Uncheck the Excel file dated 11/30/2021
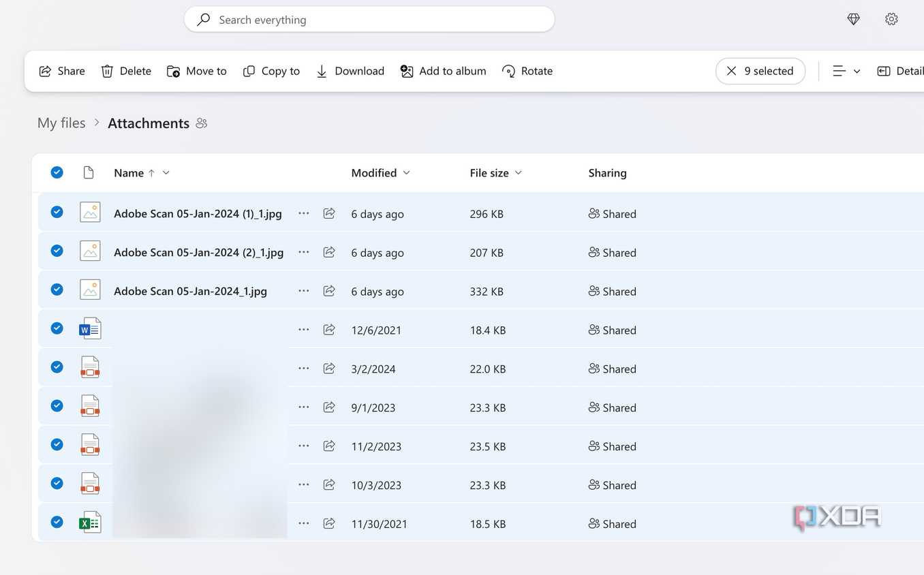Screen dimensions: 924x575 tap(57, 523)
